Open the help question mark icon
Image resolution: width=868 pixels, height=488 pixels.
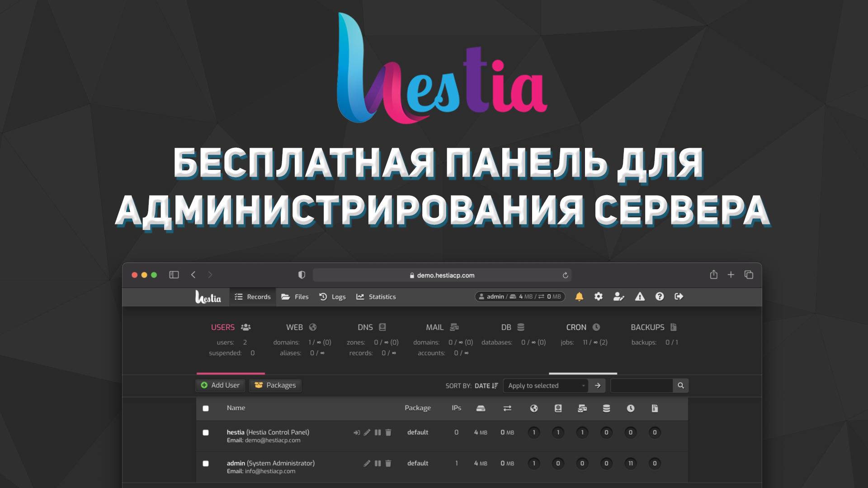tap(660, 296)
